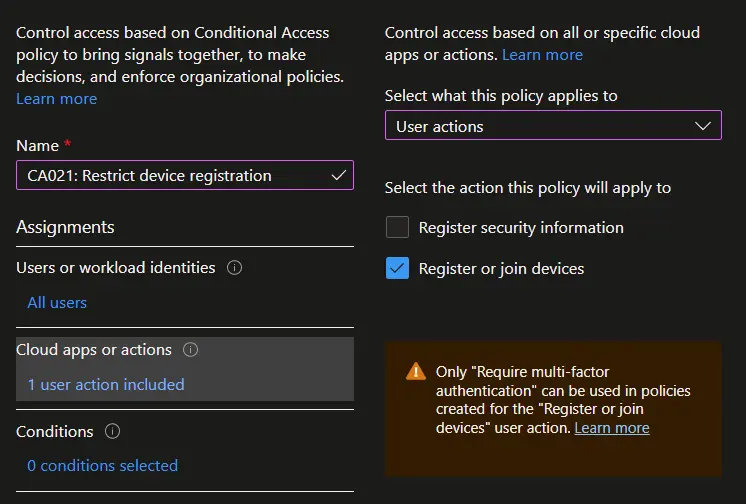746x504 pixels.
Task: Open the 'All users' assignment link
Action: click(x=57, y=302)
